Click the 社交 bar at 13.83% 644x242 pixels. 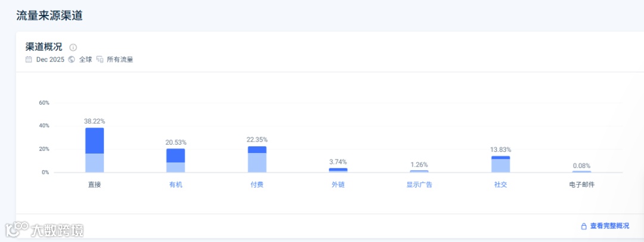(501, 166)
